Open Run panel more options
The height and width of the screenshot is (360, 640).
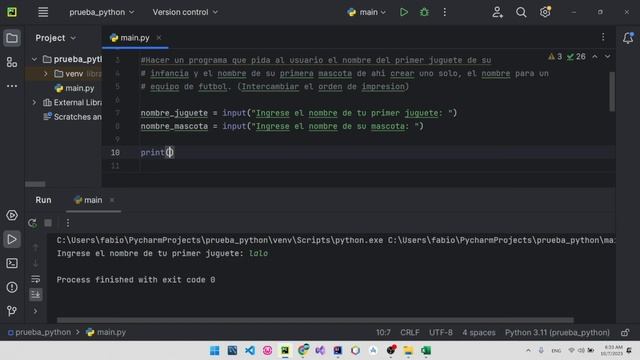click(x=68, y=223)
